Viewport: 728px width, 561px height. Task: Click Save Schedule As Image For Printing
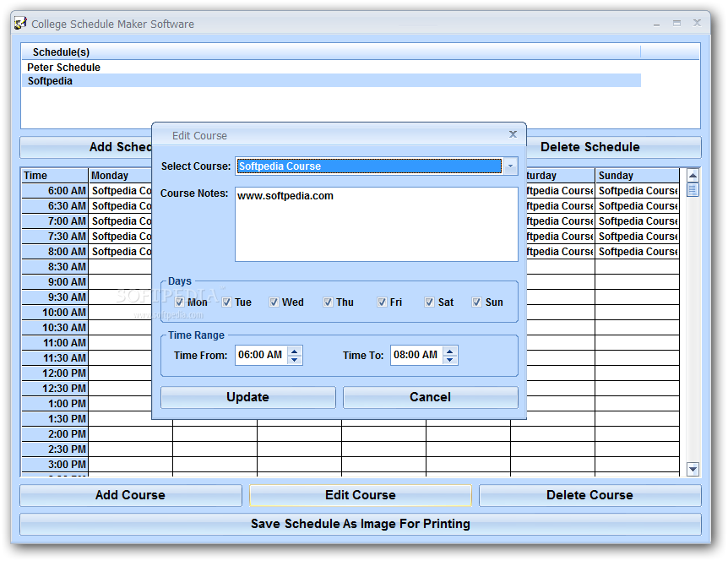tap(361, 524)
